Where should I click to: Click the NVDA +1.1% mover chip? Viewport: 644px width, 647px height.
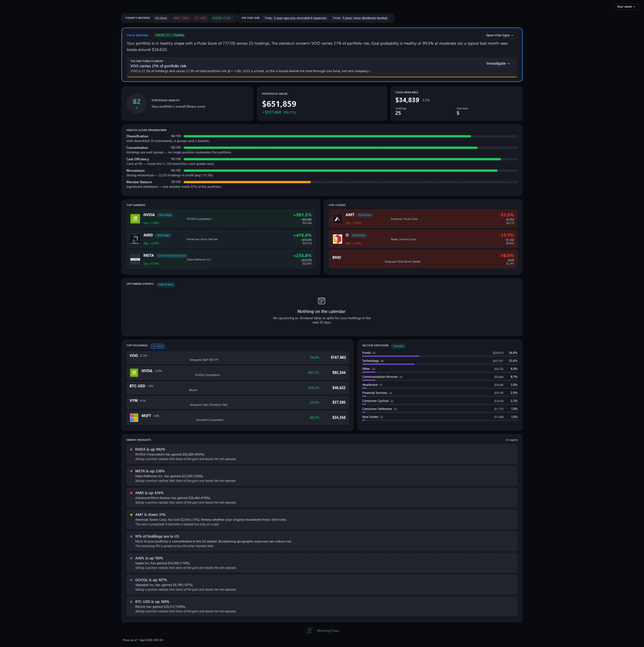coord(222,18)
